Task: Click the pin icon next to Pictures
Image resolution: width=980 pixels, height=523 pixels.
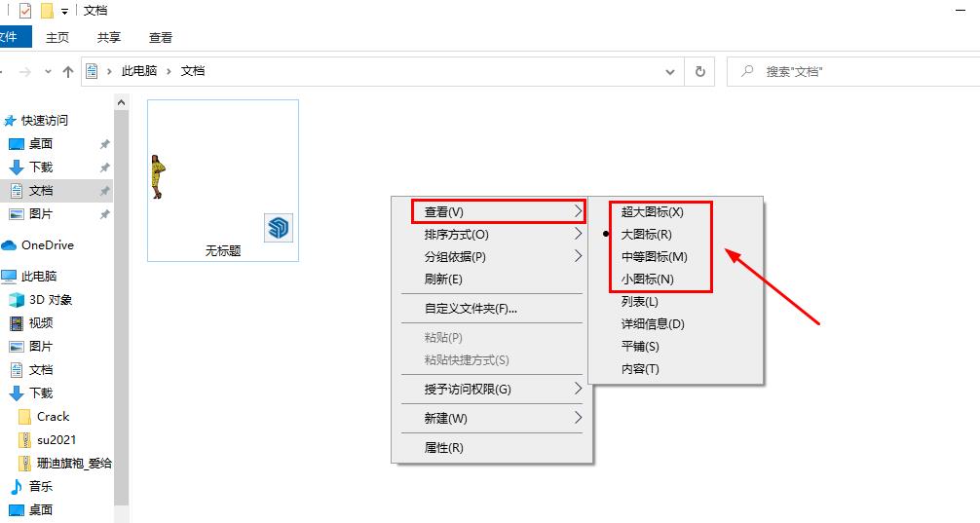Action: [105, 214]
